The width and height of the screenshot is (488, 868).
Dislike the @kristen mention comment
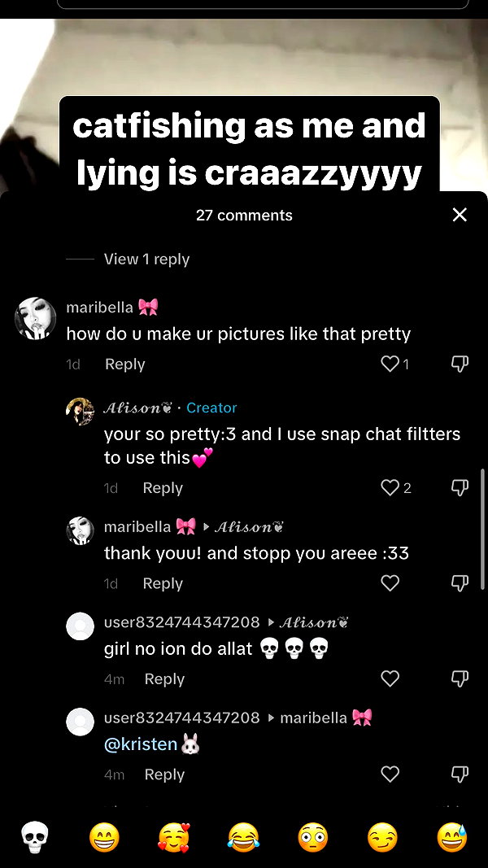pos(460,774)
